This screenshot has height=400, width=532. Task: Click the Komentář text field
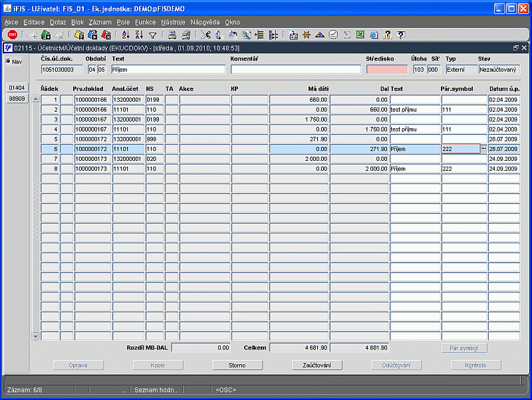295,69
